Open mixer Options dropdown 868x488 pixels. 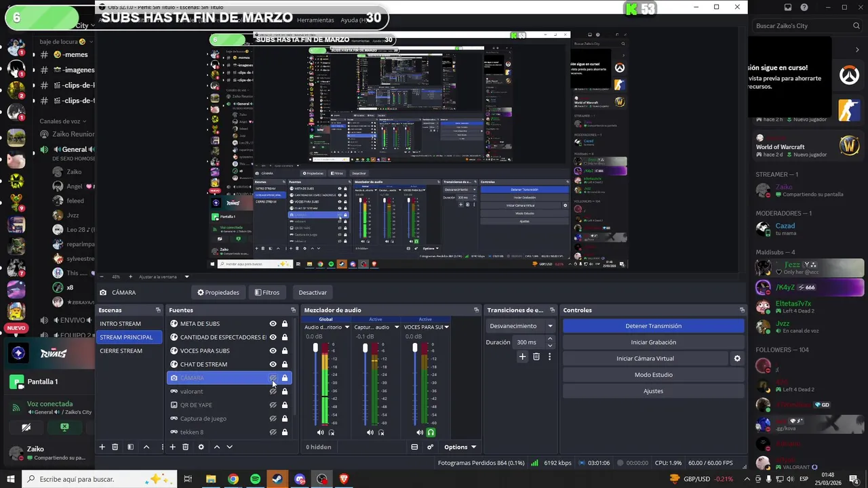tap(460, 447)
